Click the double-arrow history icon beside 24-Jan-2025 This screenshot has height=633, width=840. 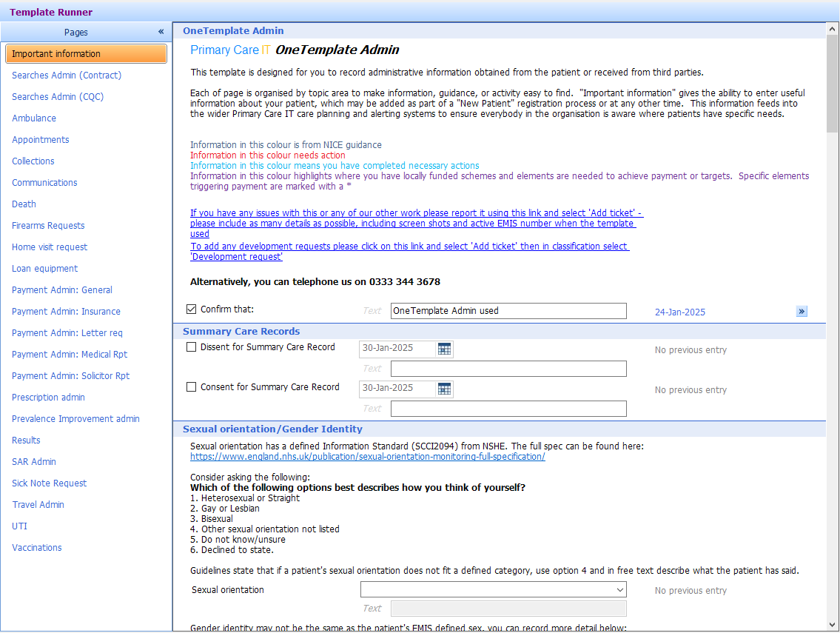[802, 312]
